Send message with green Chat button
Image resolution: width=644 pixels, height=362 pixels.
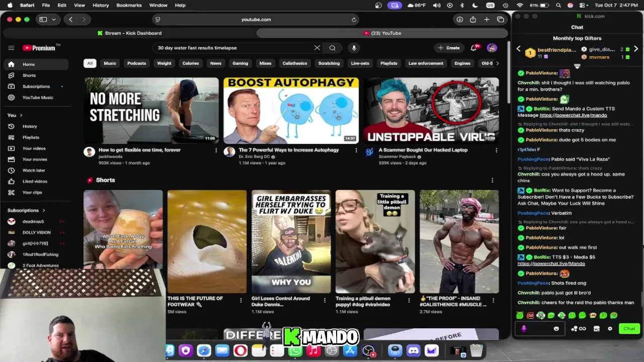[629, 329]
